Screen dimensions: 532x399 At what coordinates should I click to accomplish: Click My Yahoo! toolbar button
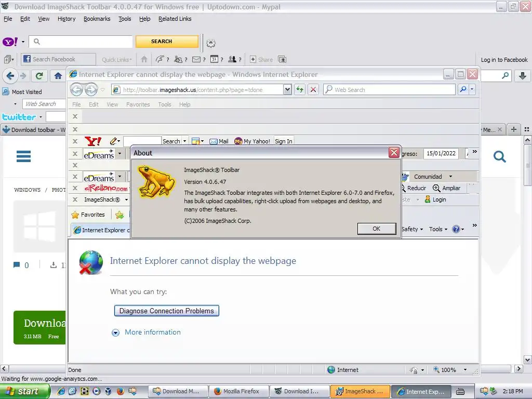click(x=252, y=141)
